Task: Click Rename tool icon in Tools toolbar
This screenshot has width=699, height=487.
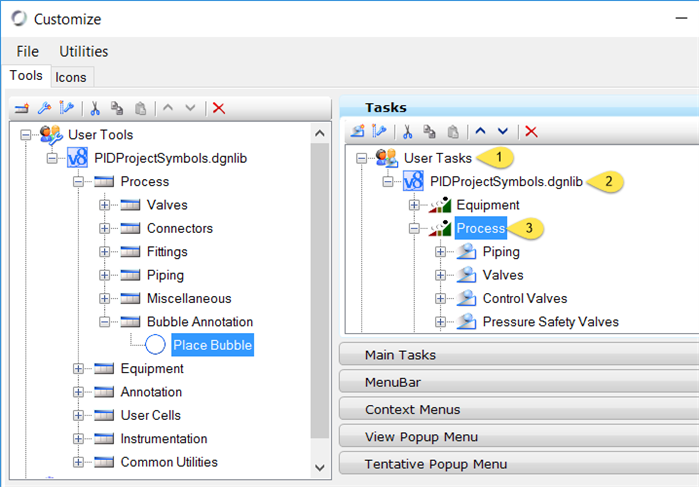Action: point(66,108)
